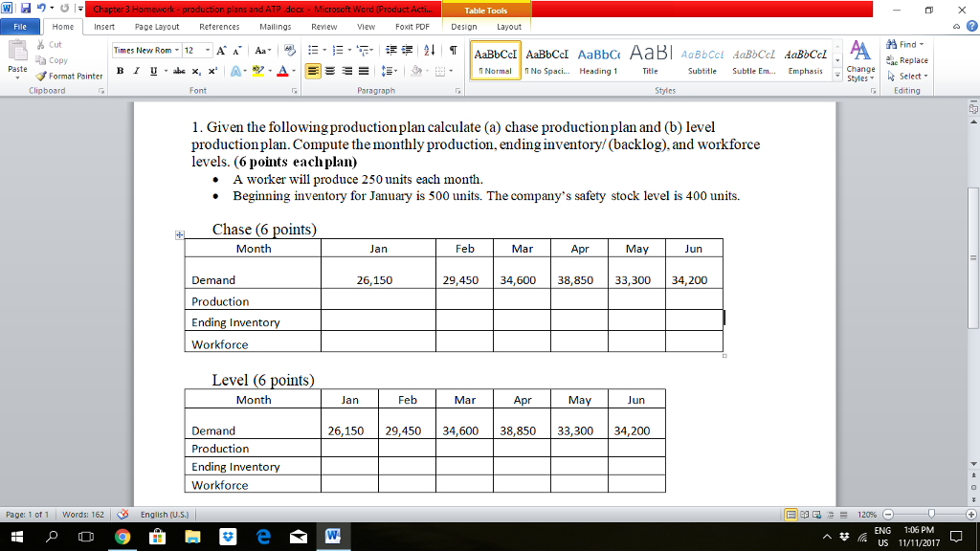This screenshot has height=551, width=980.
Task: Apply Font Color with the A icon
Action: coord(282,71)
